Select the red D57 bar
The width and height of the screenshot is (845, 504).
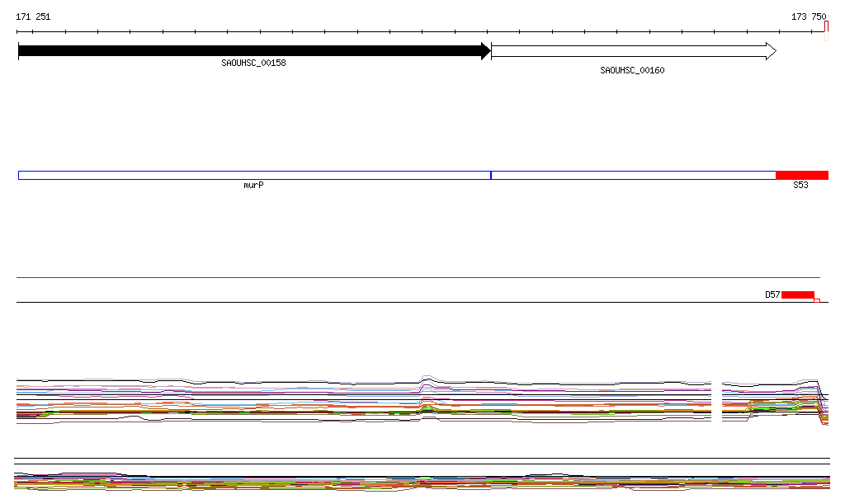[x=797, y=294]
